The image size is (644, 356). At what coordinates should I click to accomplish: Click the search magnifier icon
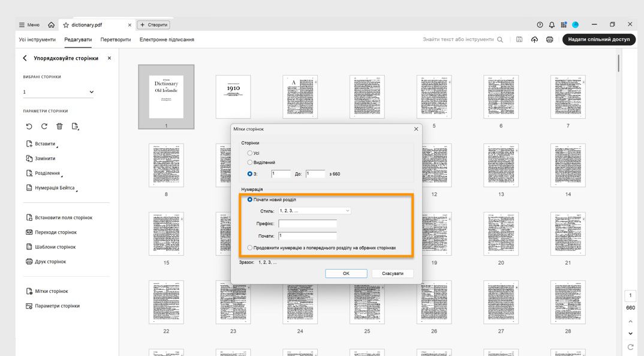coord(500,40)
